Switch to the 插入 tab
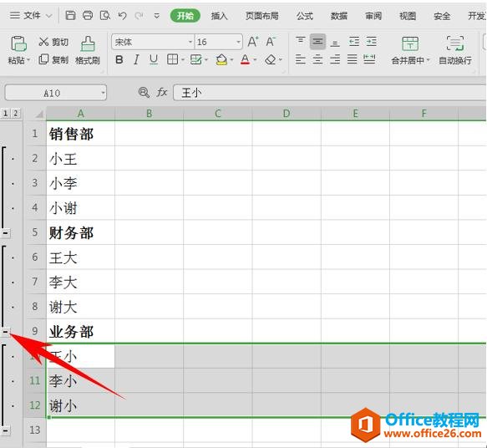The height and width of the screenshot is (448, 487). [219, 16]
